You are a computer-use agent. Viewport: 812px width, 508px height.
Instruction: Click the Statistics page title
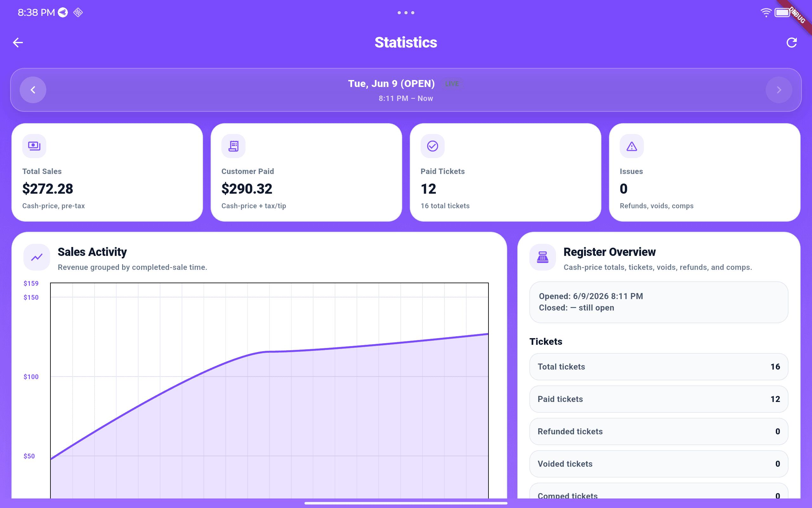(x=406, y=42)
